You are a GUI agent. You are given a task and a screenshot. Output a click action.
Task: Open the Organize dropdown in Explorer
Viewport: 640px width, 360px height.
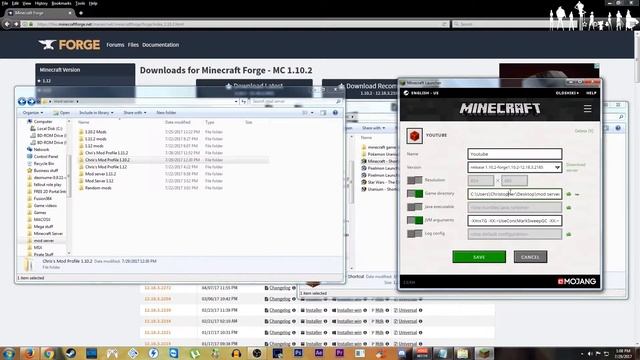tap(33, 113)
